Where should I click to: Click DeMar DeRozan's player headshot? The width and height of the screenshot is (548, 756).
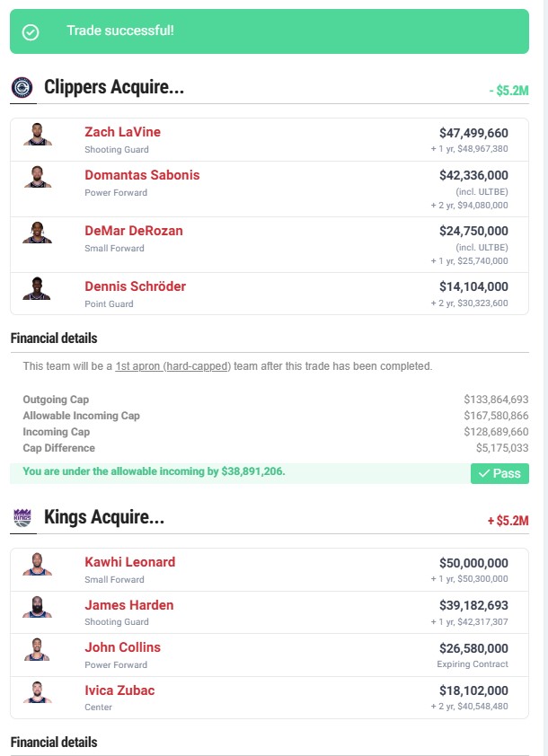coord(38,233)
